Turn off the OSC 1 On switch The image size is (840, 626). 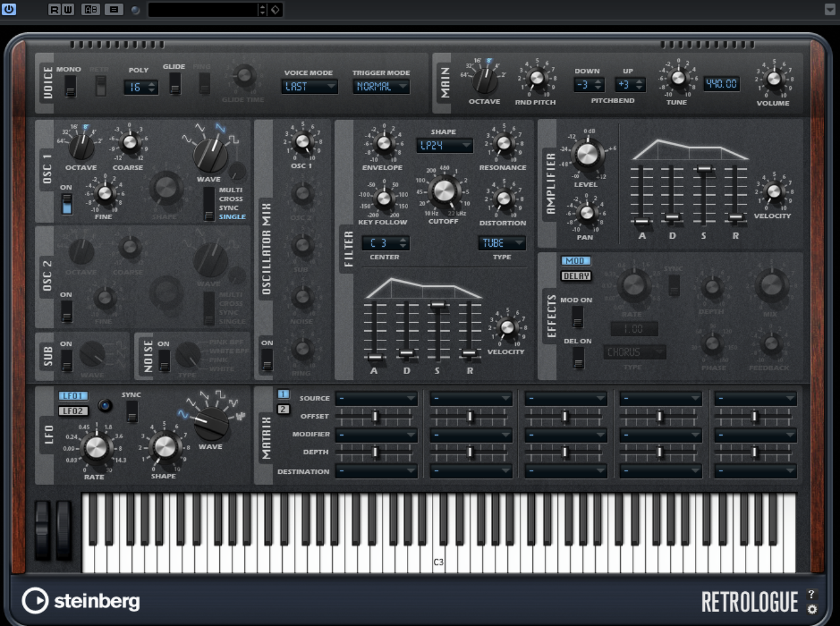66,204
